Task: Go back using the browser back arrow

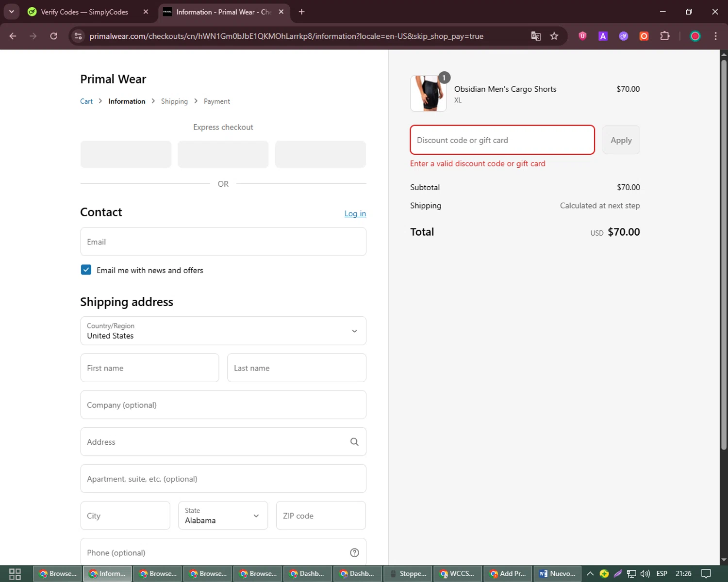Action: [13, 36]
